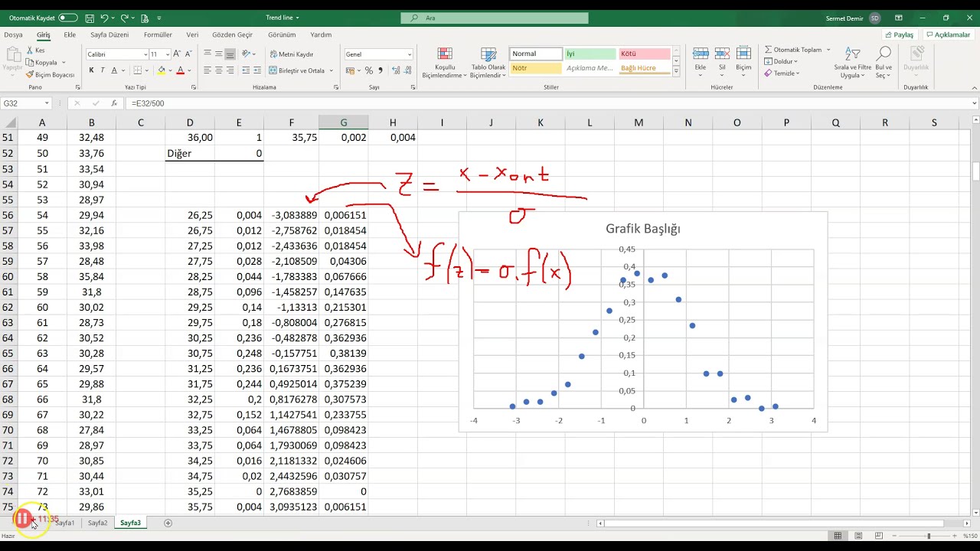
Task: Click the Save icon in the title bar
Action: (x=90, y=18)
